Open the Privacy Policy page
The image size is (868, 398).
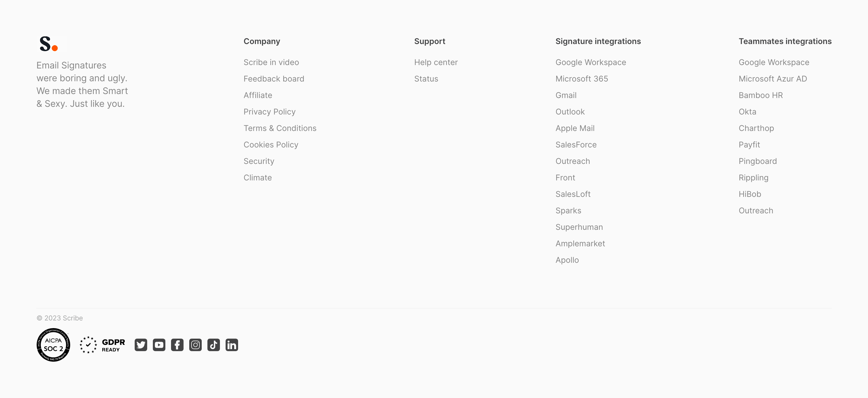click(269, 112)
